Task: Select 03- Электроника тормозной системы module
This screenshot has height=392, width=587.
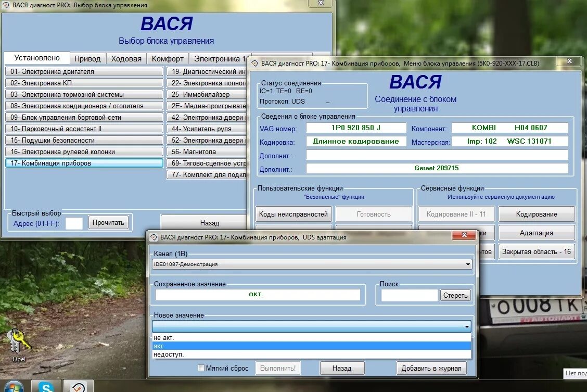Action: point(84,94)
